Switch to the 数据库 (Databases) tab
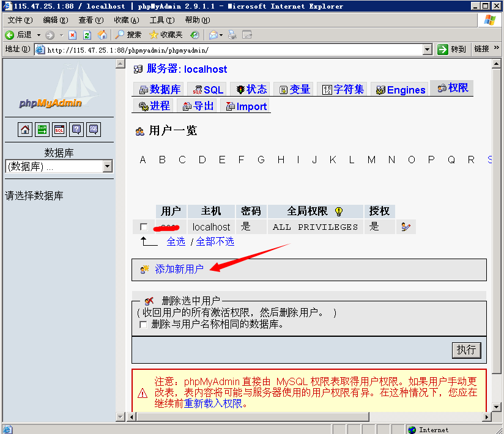This screenshot has width=504, height=434. [160, 89]
